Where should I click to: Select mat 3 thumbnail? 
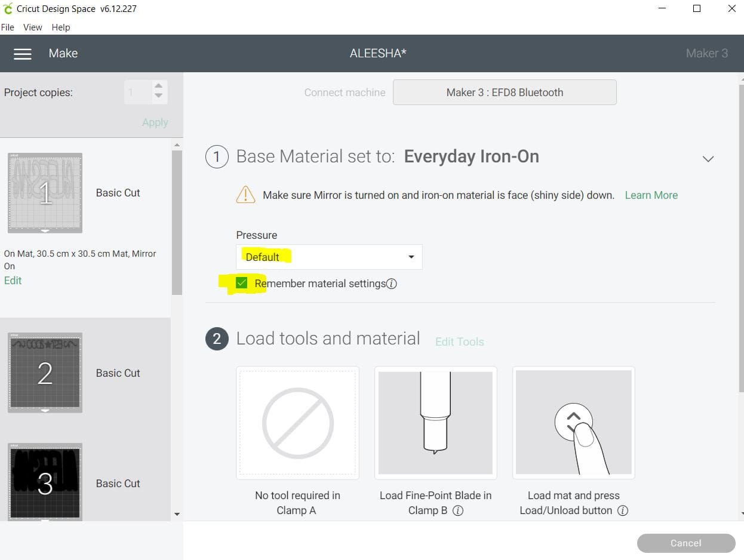tap(45, 482)
